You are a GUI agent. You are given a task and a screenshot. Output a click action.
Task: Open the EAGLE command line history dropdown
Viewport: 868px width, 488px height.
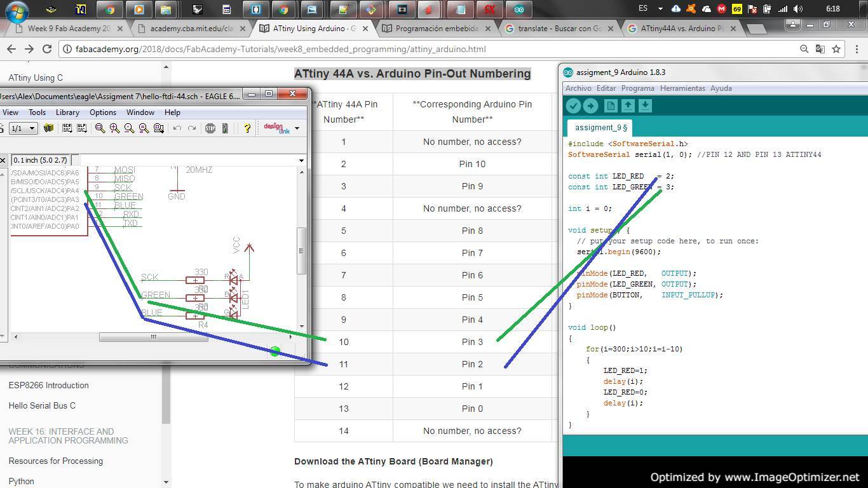click(x=301, y=160)
